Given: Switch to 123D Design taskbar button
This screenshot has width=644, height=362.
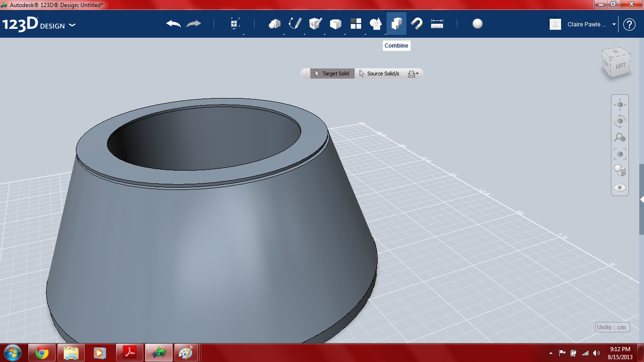Looking at the screenshot, I should click(x=159, y=353).
